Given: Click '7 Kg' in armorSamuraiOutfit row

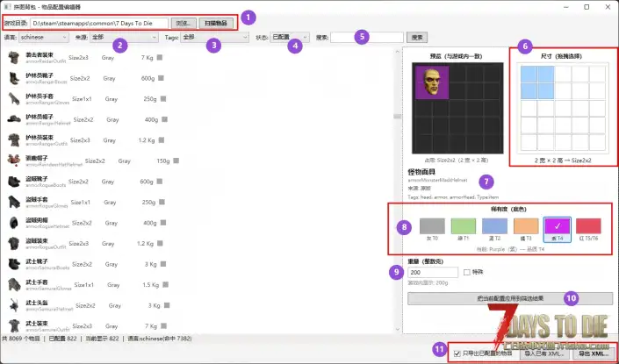Looking at the screenshot, I should [x=151, y=326].
